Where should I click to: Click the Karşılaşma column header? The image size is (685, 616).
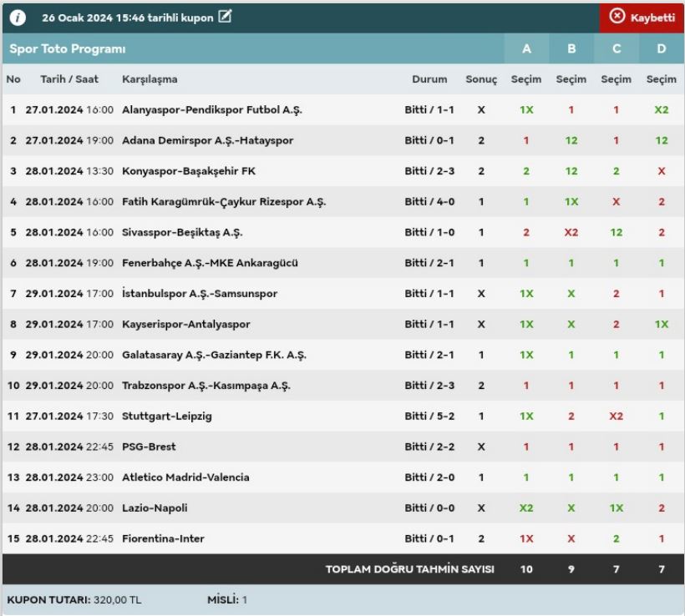150,79
